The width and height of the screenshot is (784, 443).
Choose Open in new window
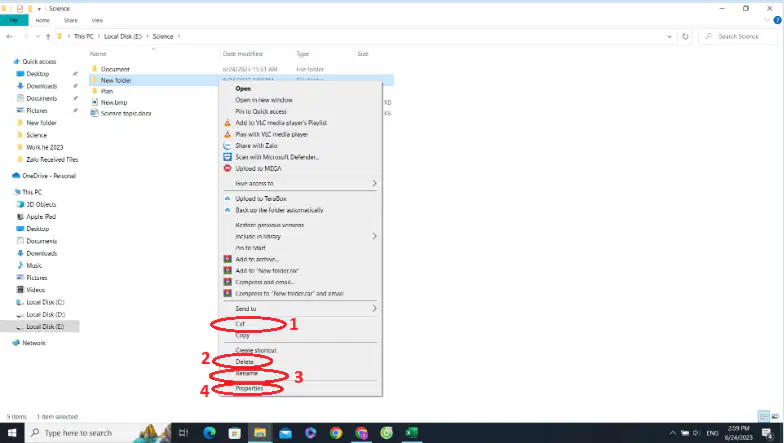[264, 100]
